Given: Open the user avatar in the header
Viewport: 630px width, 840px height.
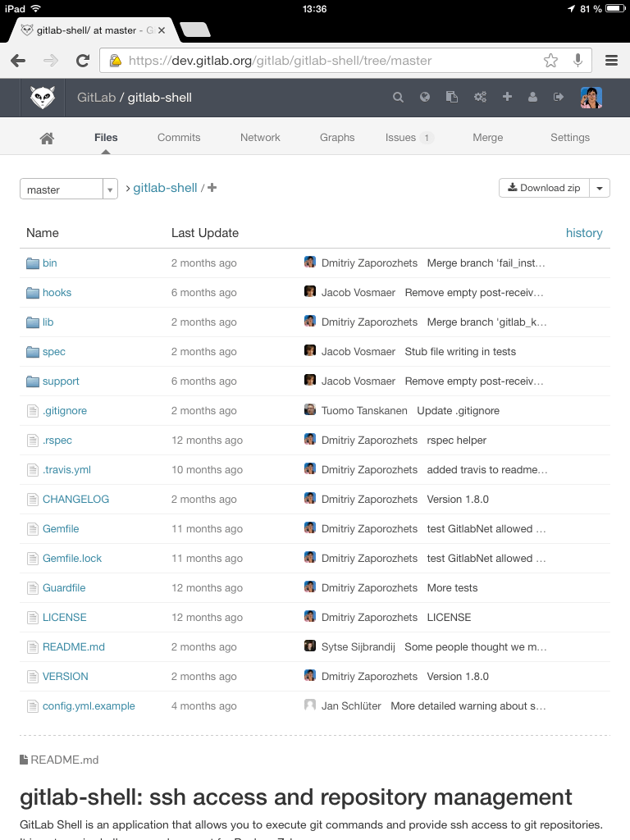Looking at the screenshot, I should coord(591,98).
